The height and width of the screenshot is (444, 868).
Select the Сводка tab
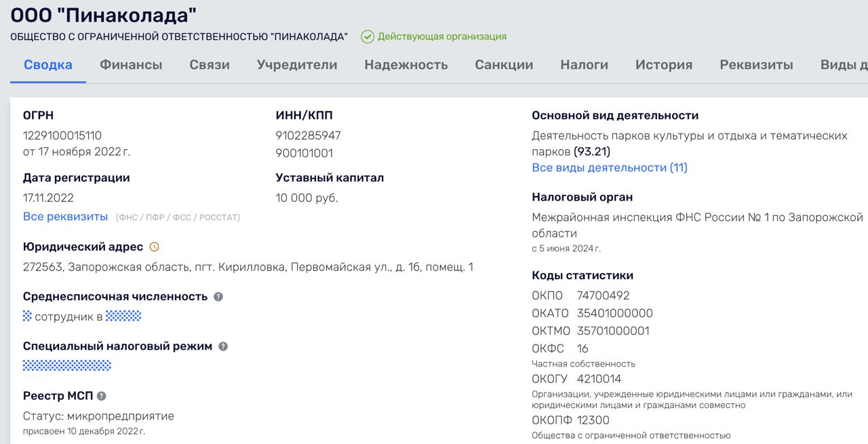(x=48, y=65)
